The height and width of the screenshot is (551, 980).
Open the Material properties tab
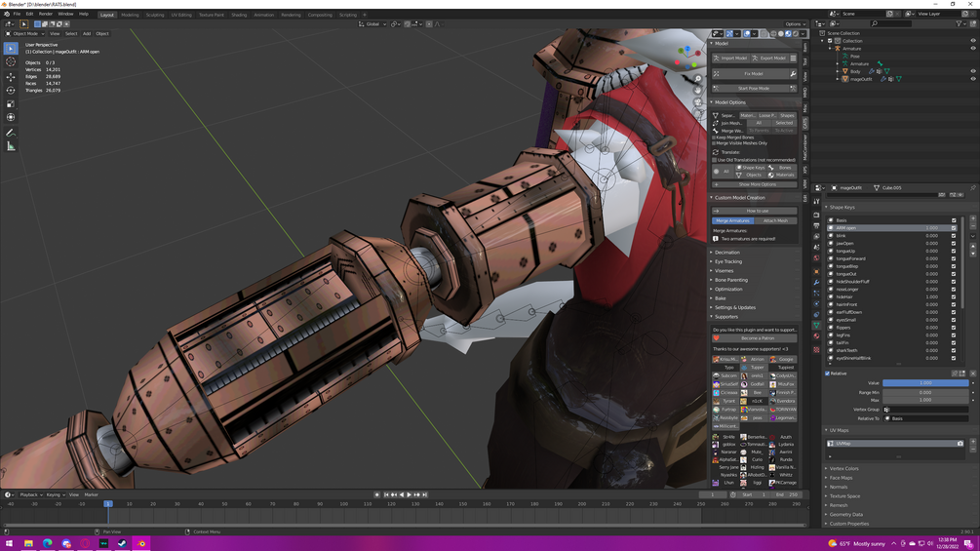(816, 336)
